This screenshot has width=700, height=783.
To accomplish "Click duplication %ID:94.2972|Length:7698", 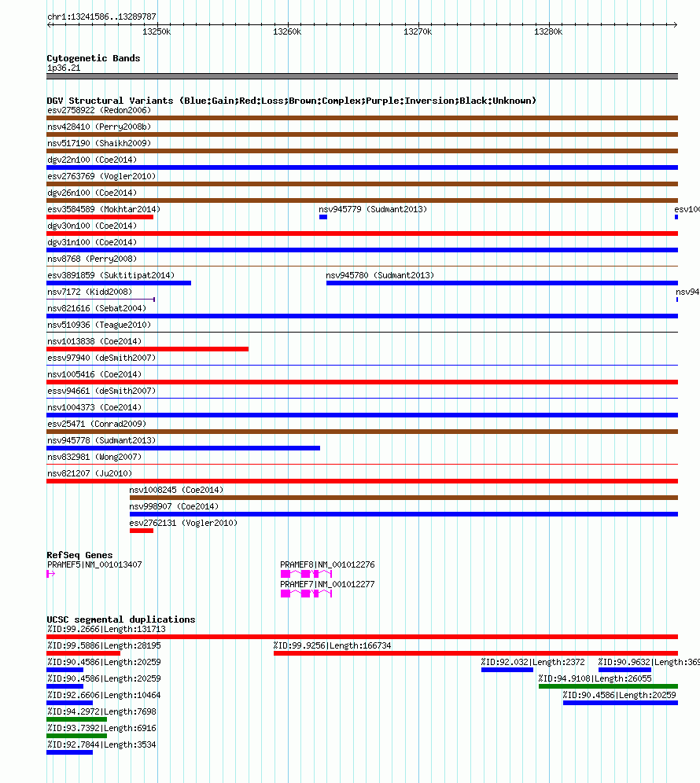I will (101, 711).
